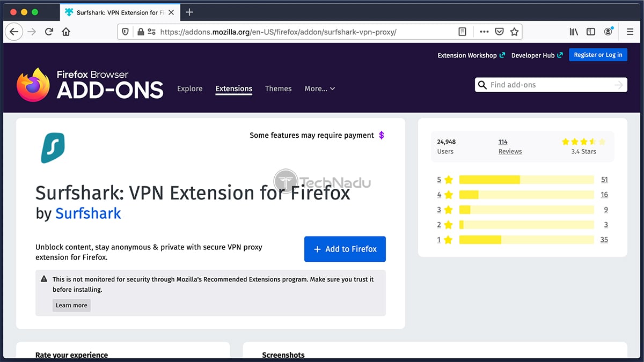Click the payment dollar sign icon
The height and width of the screenshot is (362, 644).
tap(382, 135)
